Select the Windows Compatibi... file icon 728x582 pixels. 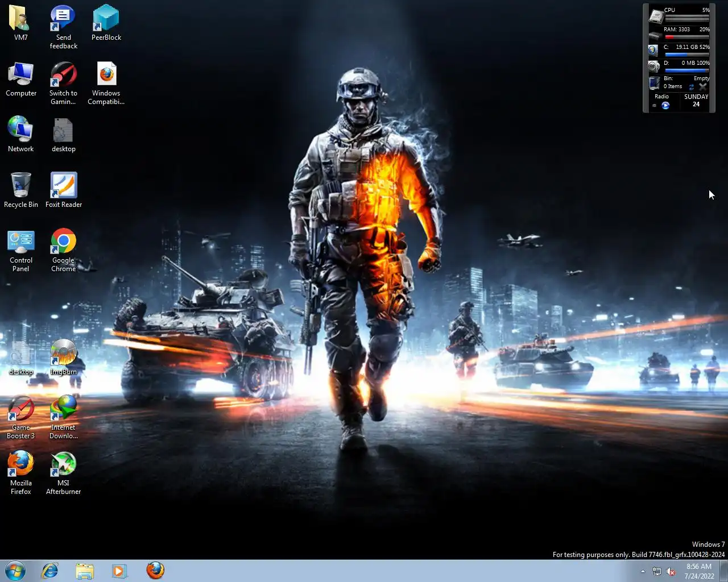[x=106, y=83]
